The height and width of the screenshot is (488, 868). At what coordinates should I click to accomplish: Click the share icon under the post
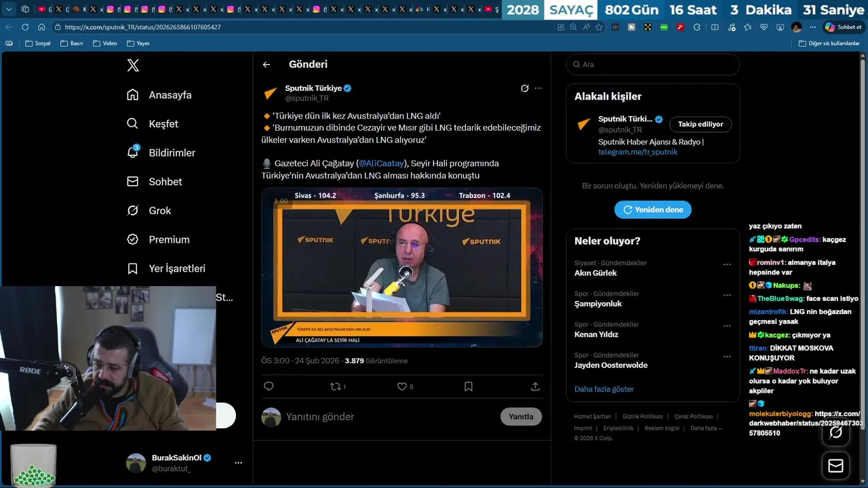pos(535,386)
